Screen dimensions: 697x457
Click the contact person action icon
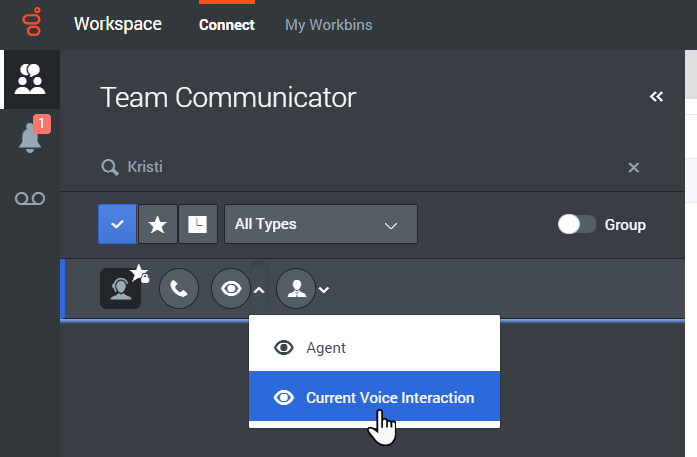(x=296, y=289)
